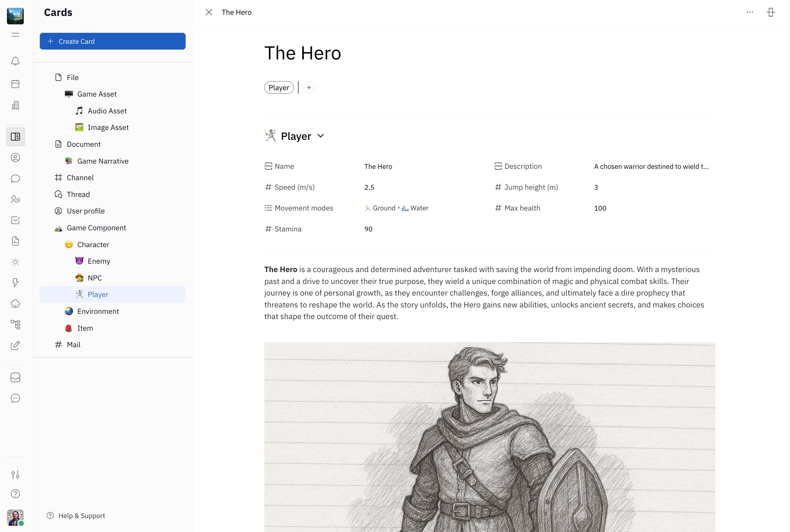Select the Character type in tree
Image resolution: width=790 pixels, height=532 pixels.
pos(93,245)
